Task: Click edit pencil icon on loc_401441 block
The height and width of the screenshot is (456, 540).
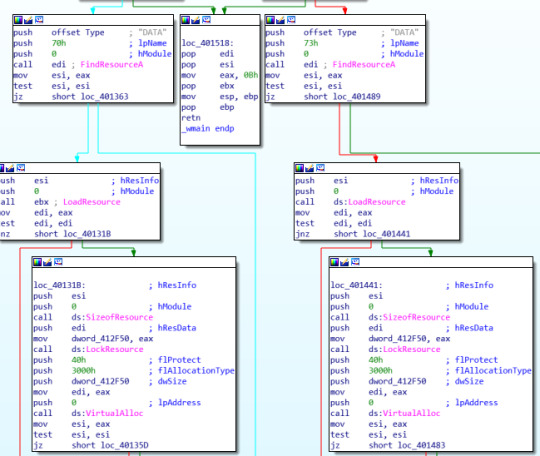Action: (344, 262)
